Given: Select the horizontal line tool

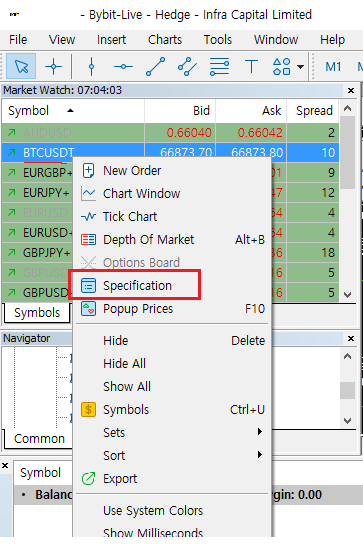Looking at the screenshot, I should pyautogui.click(x=123, y=66).
